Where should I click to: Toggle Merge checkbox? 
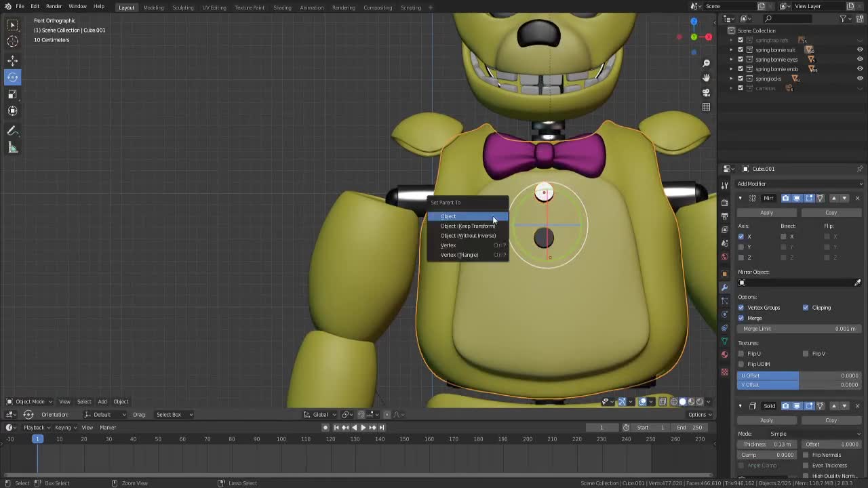coord(741,318)
